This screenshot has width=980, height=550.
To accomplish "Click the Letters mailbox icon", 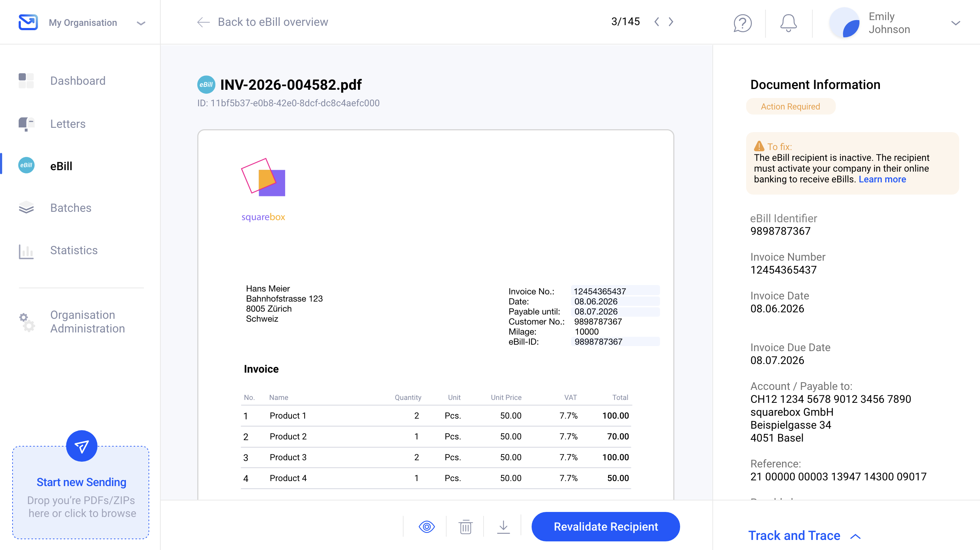I will (26, 124).
